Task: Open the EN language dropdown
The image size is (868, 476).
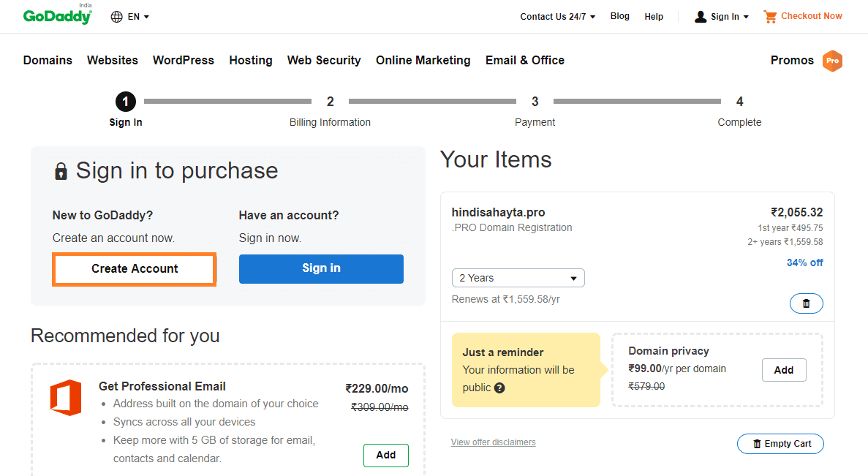Action: pyautogui.click(x=138, y=17)
